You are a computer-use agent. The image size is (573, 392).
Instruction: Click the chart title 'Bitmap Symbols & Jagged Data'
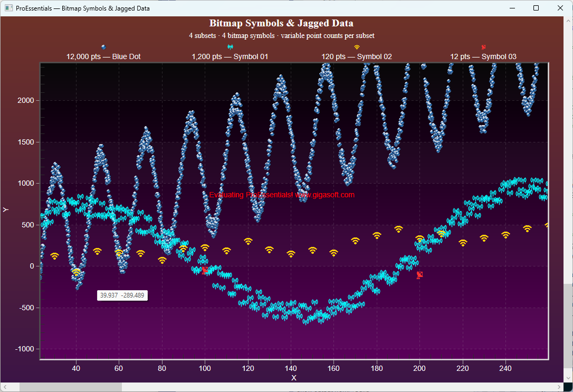click(x=281, y=23)
